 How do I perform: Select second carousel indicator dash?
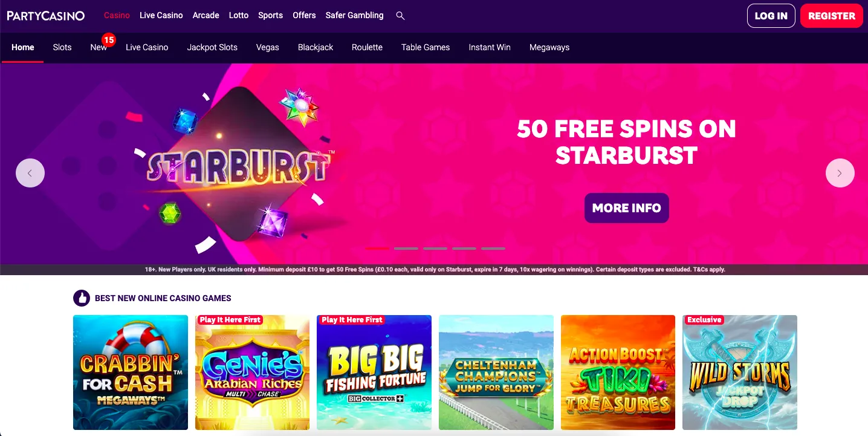[x=406, y=249]
